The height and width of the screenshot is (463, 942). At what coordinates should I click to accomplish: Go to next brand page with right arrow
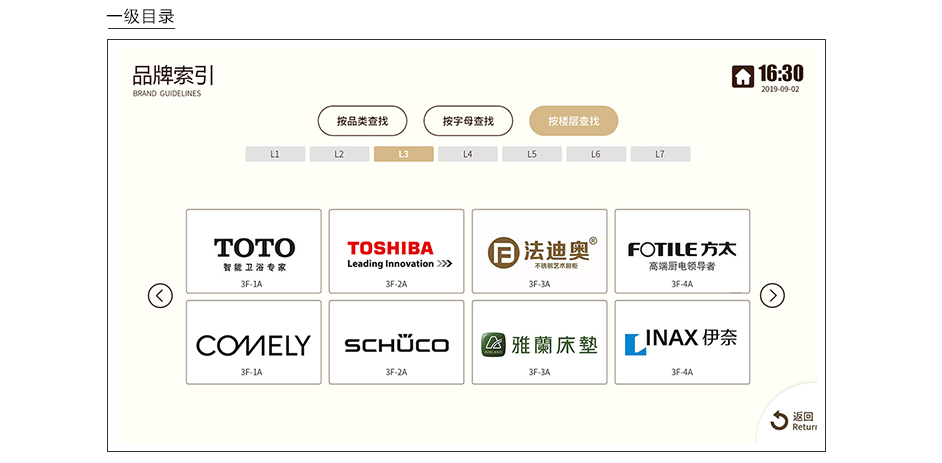point(772,295)
